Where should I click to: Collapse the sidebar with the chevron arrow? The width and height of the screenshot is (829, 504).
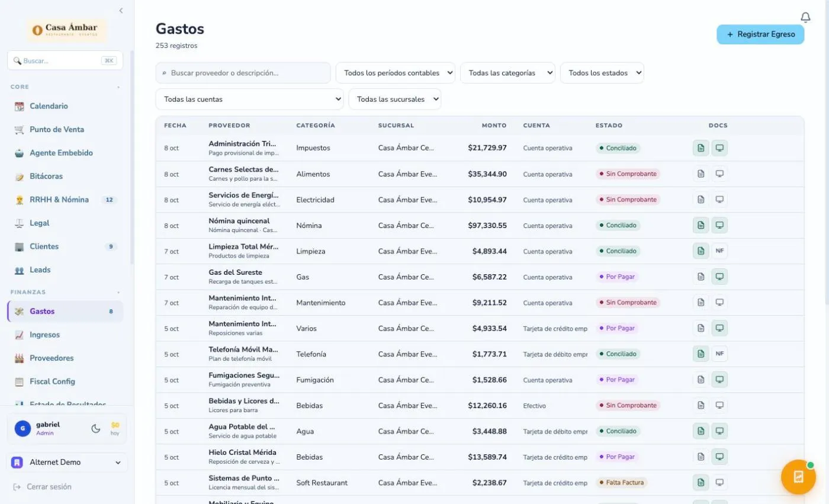click(x=121, y=11)
